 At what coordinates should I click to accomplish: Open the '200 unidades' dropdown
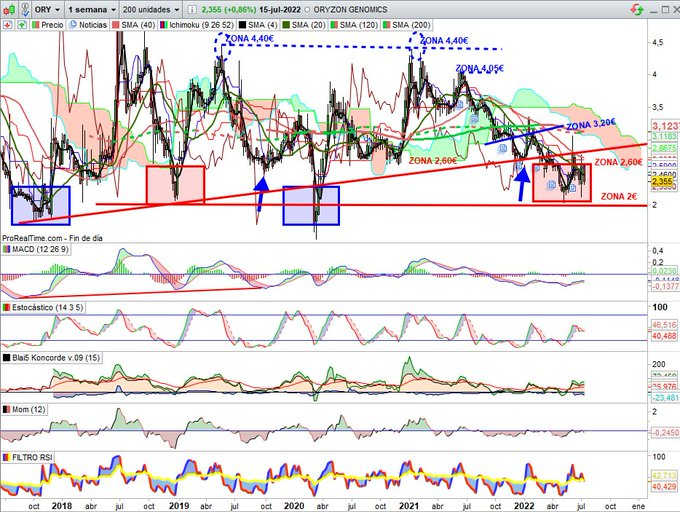pos(150,9)
